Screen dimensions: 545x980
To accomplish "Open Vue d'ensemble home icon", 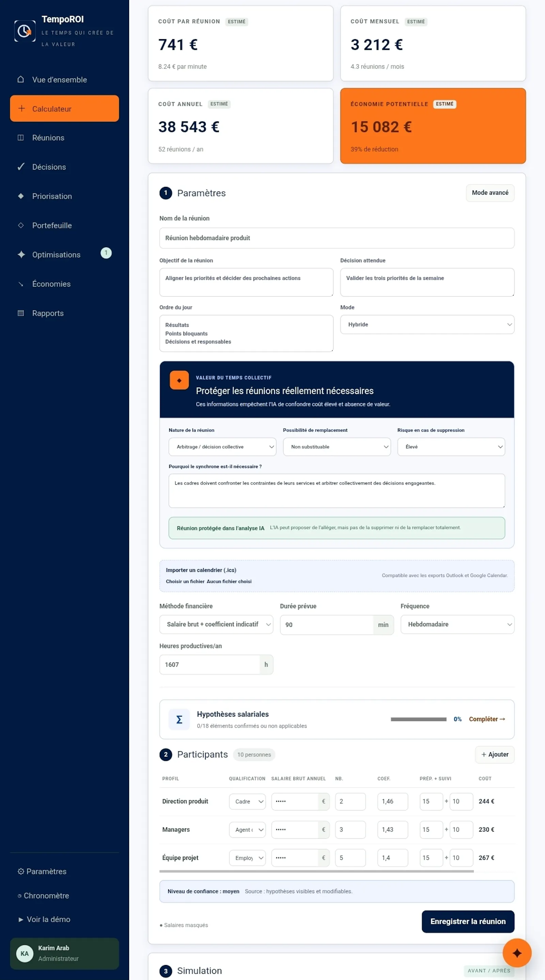I will [x=20, y=79].
